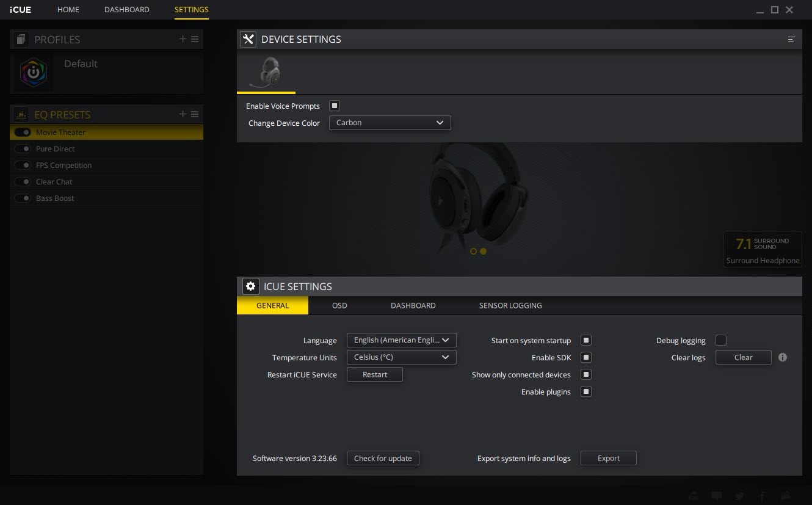
Task: Toggle the Bass Boost EQ preset switch
Action: tap(23, 198)
